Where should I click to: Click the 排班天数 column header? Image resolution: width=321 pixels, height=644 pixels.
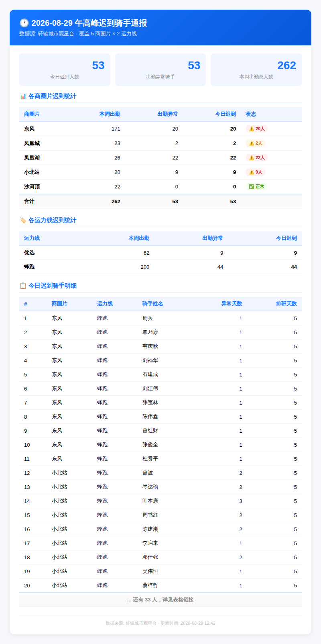pos(286,304)
